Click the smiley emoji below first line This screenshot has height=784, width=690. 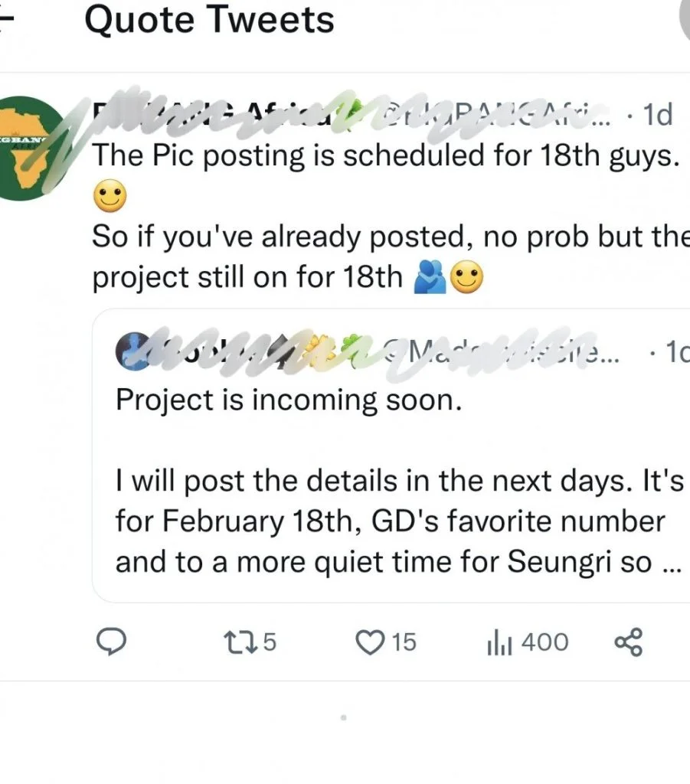pyautogui.click(x=110, y=195)
